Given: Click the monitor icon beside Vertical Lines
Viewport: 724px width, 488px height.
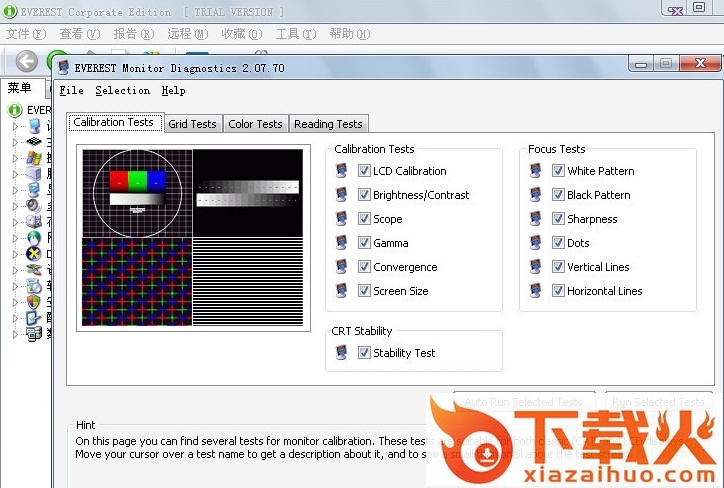Looking at the screenshot, I should (x=535, y=267).
